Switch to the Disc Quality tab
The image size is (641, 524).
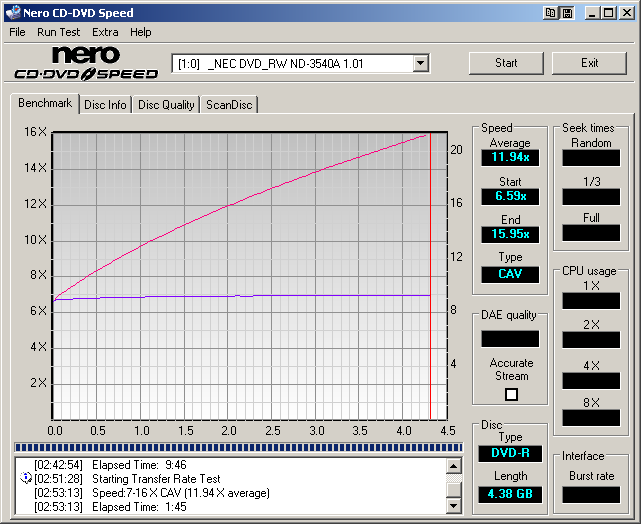click(x=166, y=105)
